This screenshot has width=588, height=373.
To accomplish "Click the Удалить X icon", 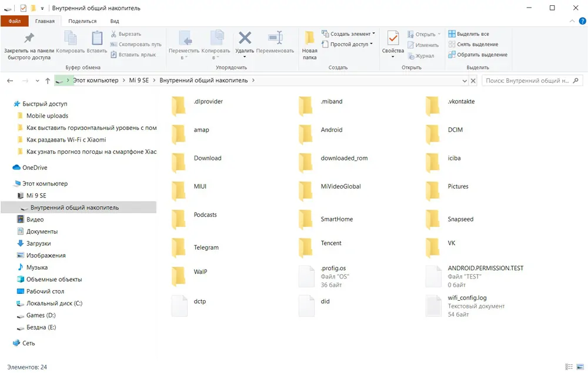I will click(x=245, y=38).
